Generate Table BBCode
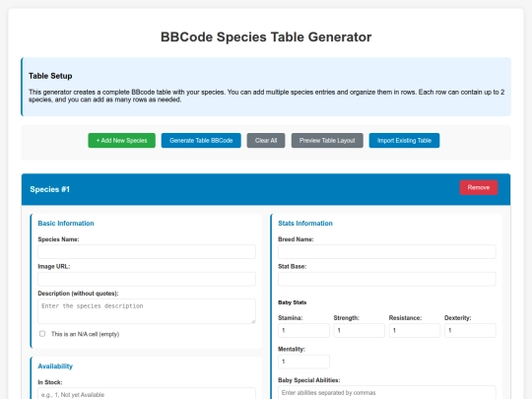532x399 pixels. click(201, 141)
